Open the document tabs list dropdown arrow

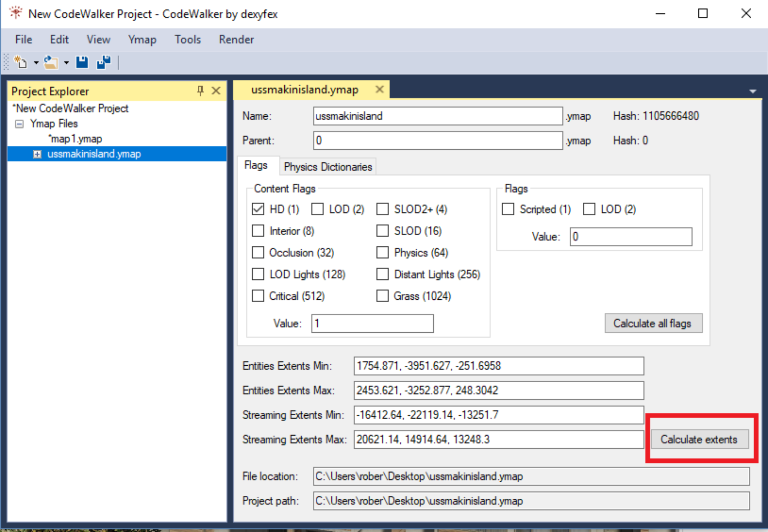[752, 92]
